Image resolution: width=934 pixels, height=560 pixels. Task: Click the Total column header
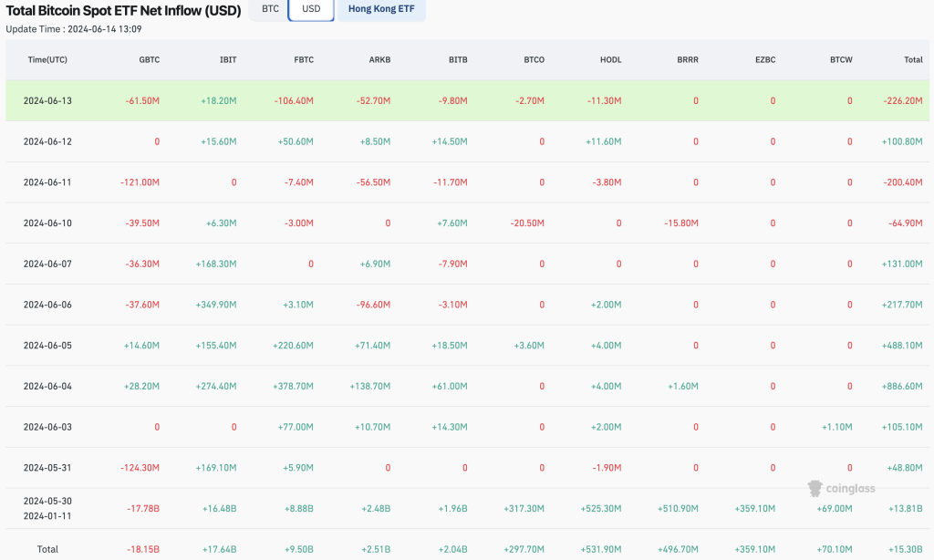pyautogui.click(x=912, y=59)
